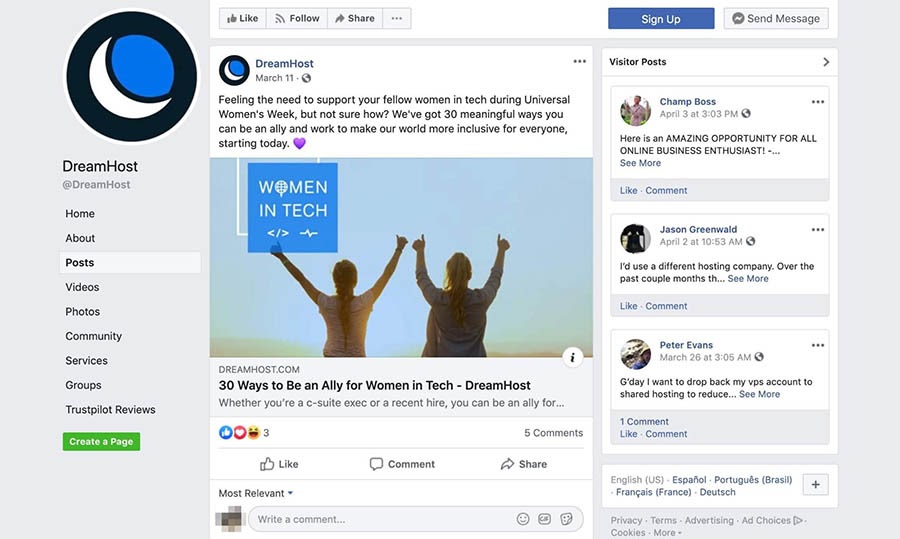Click the green Create a Page button
The width and height of the screenshot is (900, 539).
click(x=101, y=441)
